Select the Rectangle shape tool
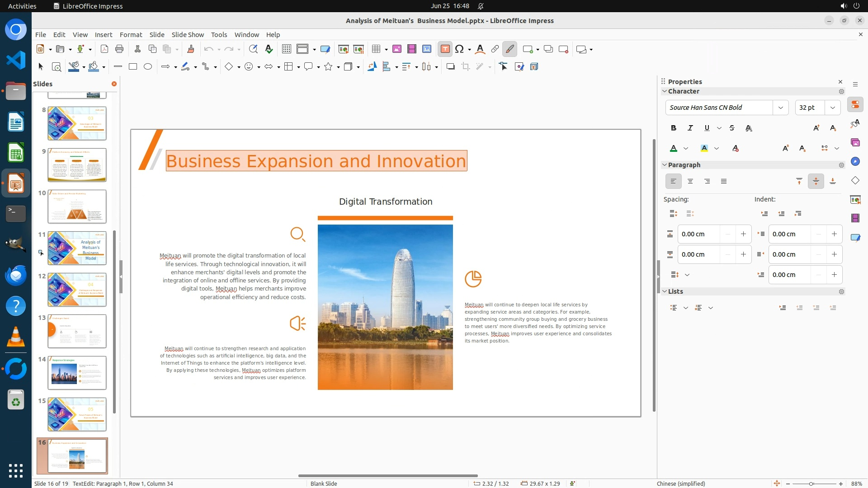 [133, 67]
